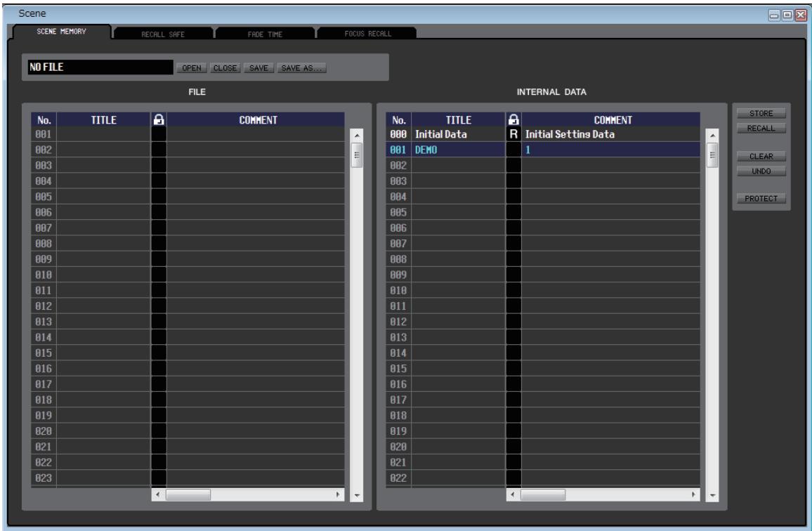812x531 pixels.
Task: Click the OPEN file button
Action: 192,68
